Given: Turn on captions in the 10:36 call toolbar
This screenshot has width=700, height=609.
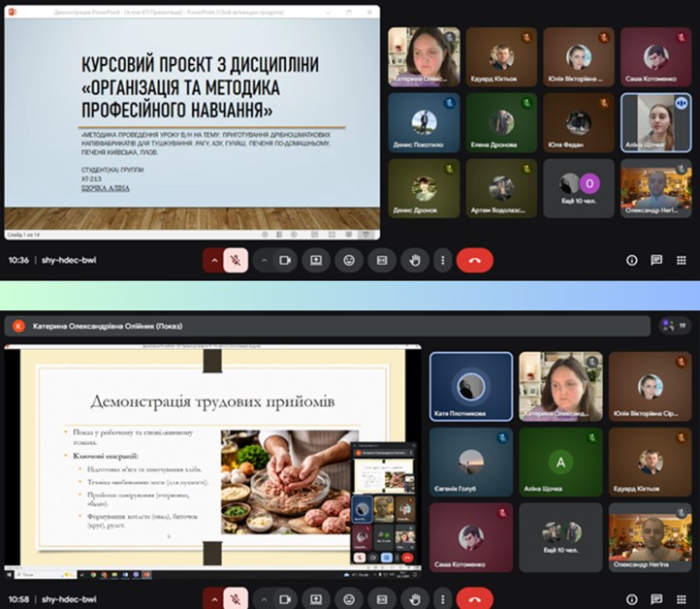Looking at the screenshot, I should pyautogui.click(x=382, y=260).
